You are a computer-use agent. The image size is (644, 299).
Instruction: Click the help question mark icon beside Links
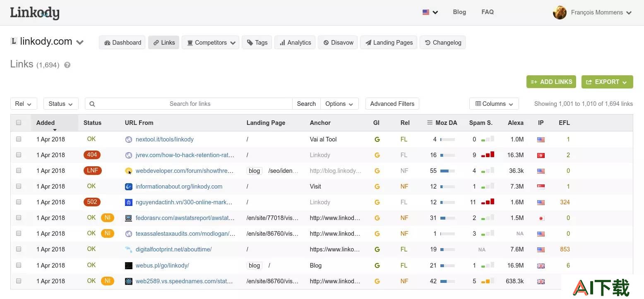point(67,65)
